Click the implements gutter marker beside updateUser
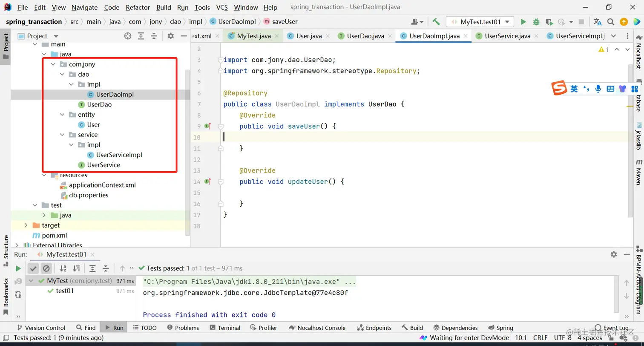Screen dimensions: 644x346 point(208,182)
